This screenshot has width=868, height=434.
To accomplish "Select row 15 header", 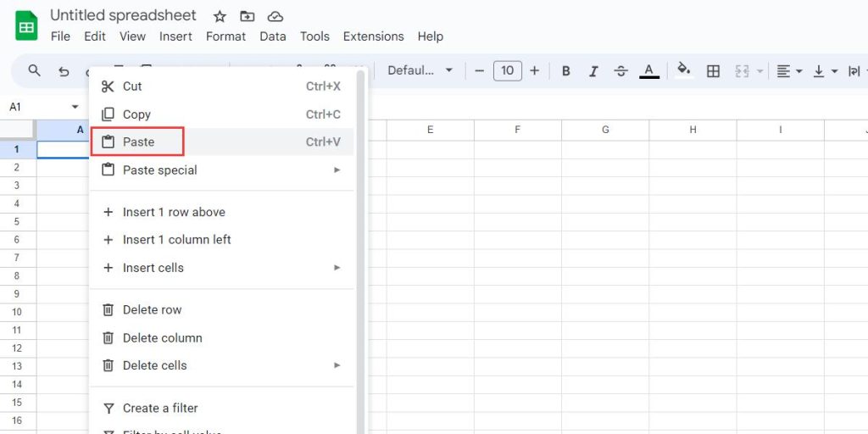I will pos(18,403).
